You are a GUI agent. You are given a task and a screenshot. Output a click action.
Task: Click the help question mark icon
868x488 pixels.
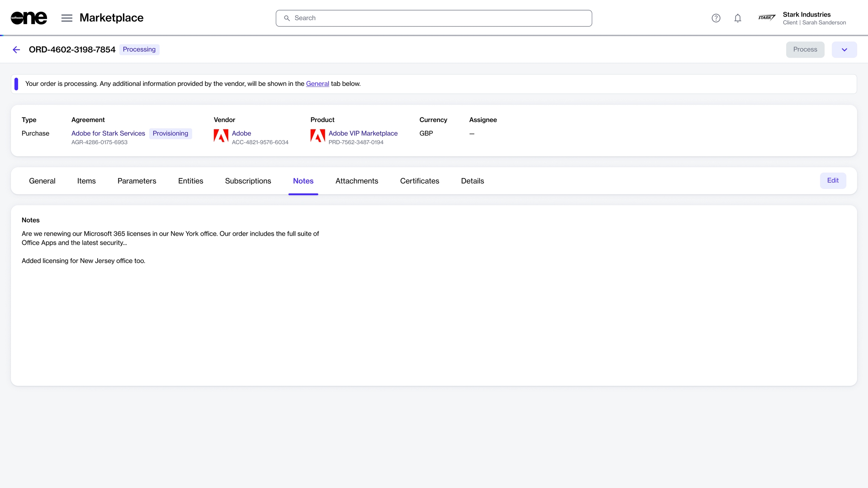pos(716,18)
